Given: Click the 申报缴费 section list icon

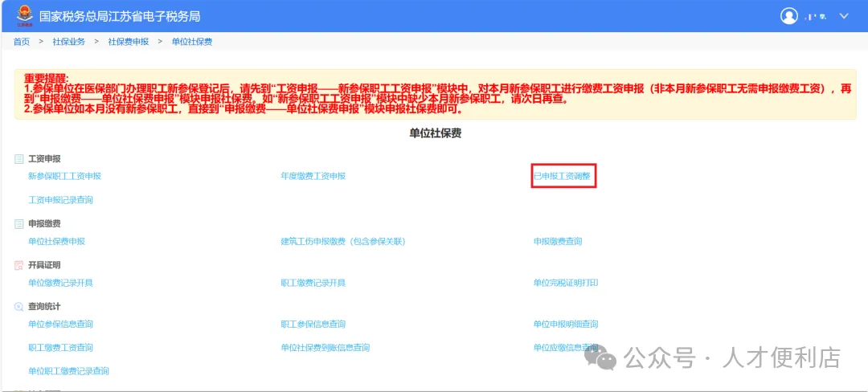Looking at the screenshot, I should pyautogui.click(x=18, y=224).
